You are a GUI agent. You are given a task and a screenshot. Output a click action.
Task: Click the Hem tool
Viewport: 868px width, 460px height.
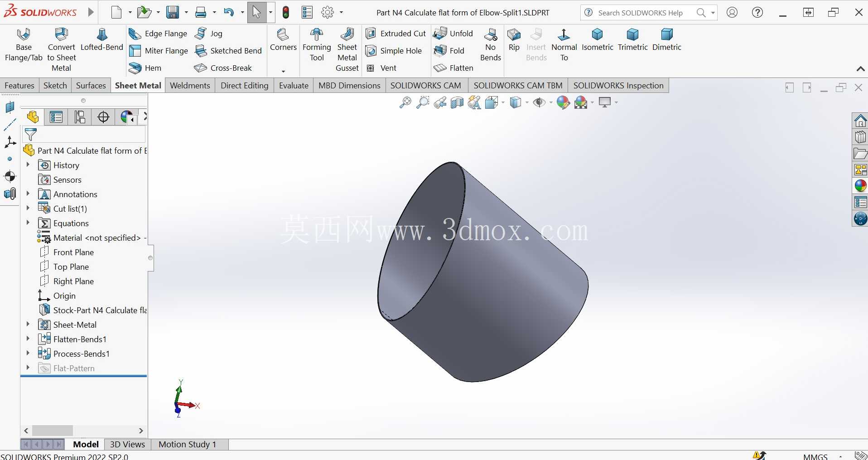(x=145, y=68)
